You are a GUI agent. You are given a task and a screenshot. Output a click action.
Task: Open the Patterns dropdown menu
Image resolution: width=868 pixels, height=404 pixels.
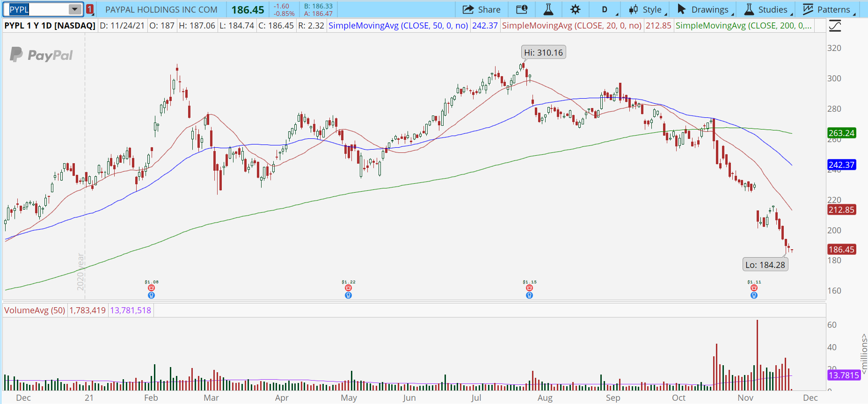(x=828, y=9)
